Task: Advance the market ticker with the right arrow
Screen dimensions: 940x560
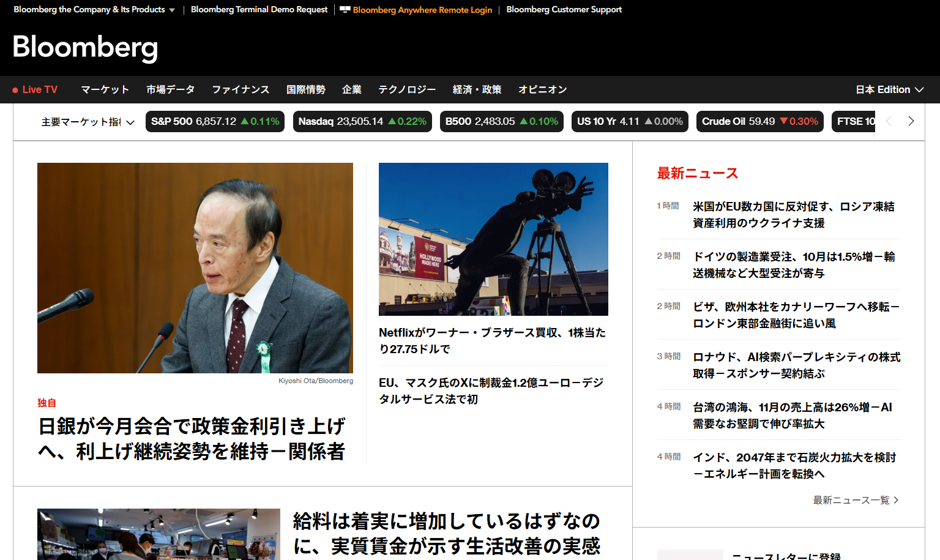Action: click(911, 121)
